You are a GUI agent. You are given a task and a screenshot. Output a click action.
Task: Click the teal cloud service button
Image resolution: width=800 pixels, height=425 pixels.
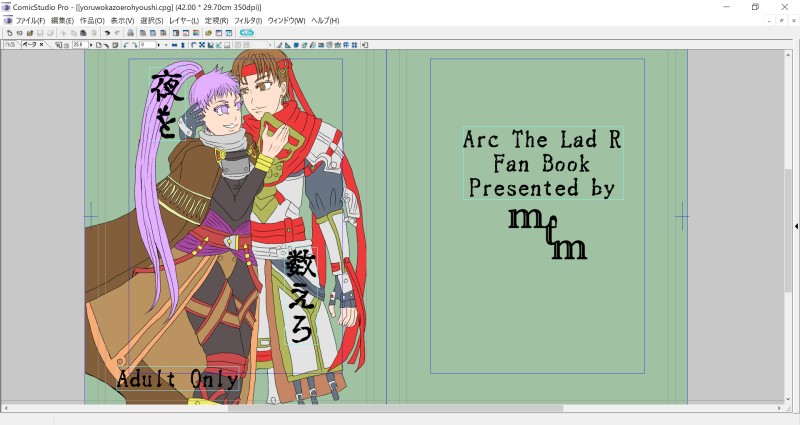(246, 33)
